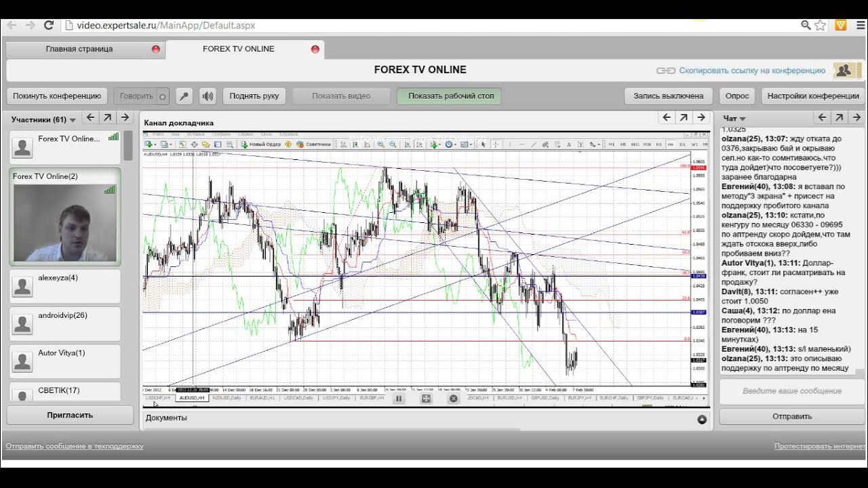The image size is (868, 488).
Task: Click the yellow extension icon in browser
Action: tap(840, 25)
